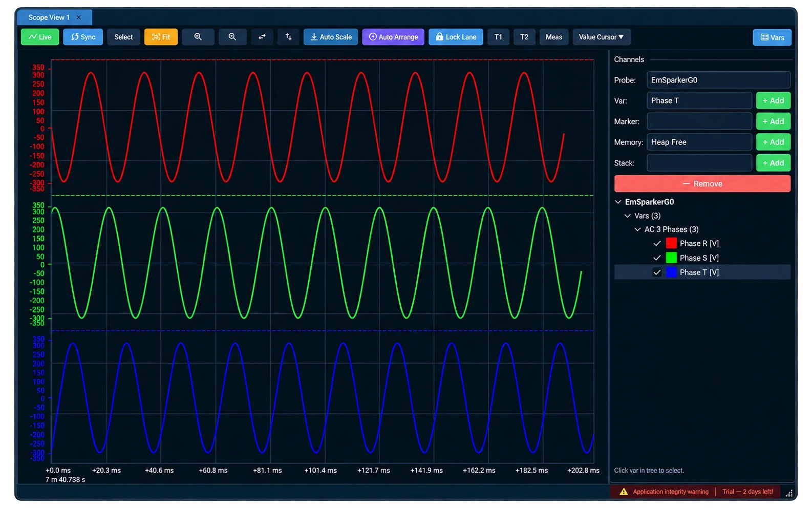Collapse the Vars (3) node
This screenshot has height=508, width=812.
pyautogui.click(x=628, y=216)
